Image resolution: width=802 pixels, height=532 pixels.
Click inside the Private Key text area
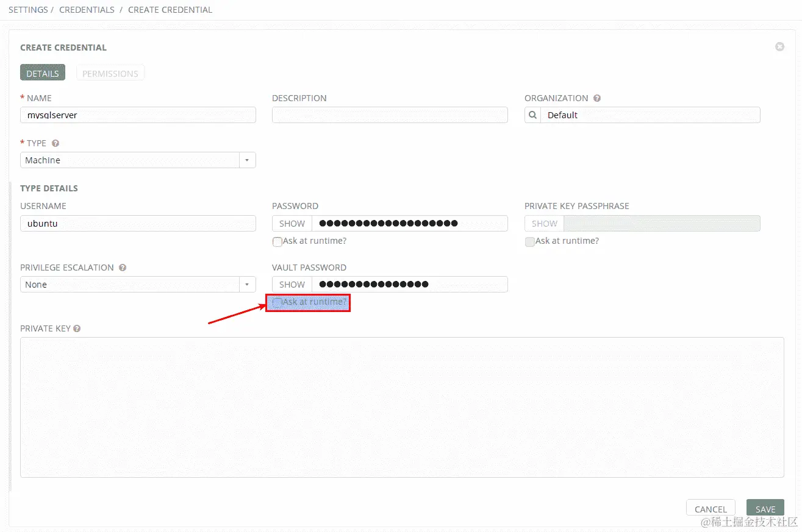(x=402, y=407)
